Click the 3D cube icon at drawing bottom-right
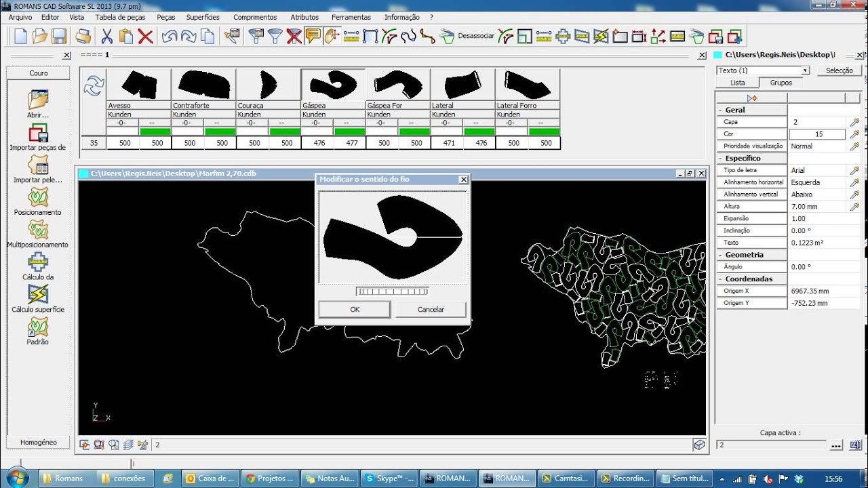Screen dimensions: 868x488 699,445
